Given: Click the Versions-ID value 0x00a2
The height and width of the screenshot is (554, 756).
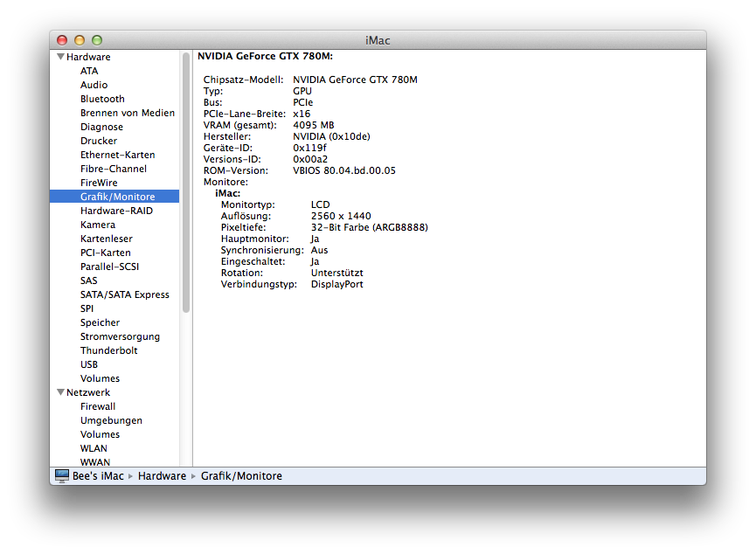Looking at the screenshot, I should click(x=310, y=159).
